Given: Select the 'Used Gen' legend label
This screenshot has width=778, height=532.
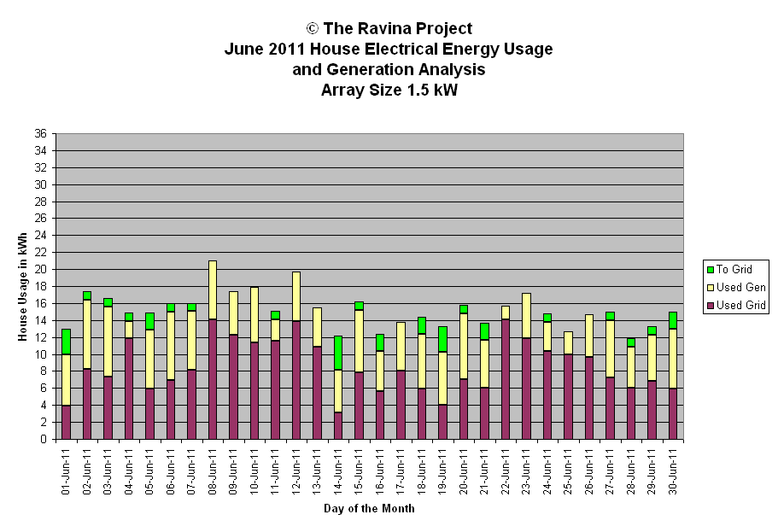Looking at the screenshot, I should pos(740,287).
